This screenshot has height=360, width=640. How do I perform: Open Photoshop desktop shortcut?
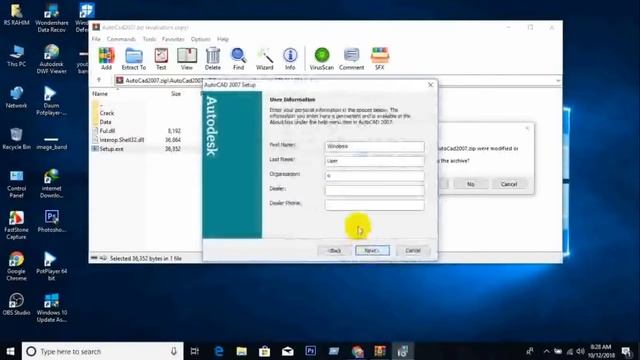click(51, 222)
